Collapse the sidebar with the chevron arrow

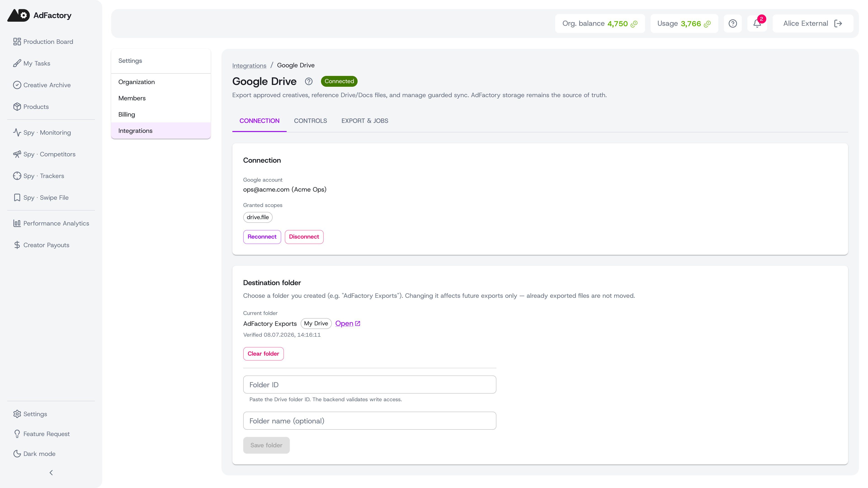(51, 472)
